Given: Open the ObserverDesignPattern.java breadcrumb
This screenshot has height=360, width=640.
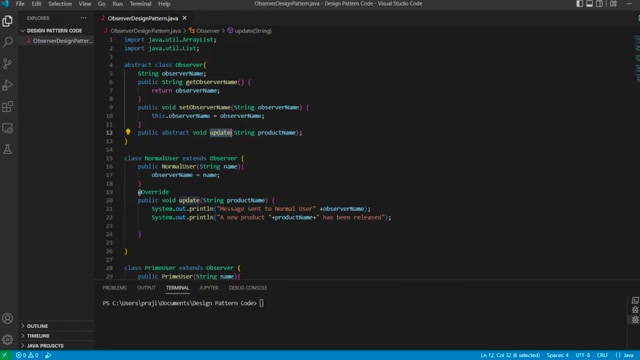Looking at the screenshot, I should click(x=142, y=31).
